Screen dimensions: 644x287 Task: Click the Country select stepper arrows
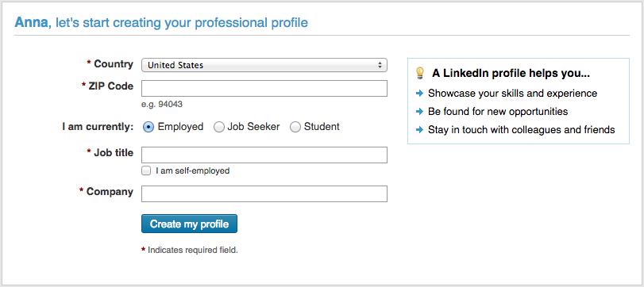coord(380,65)
